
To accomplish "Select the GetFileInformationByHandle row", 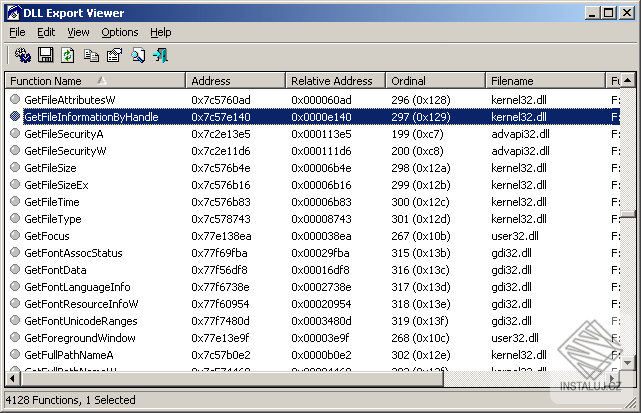I will (313, 117).
